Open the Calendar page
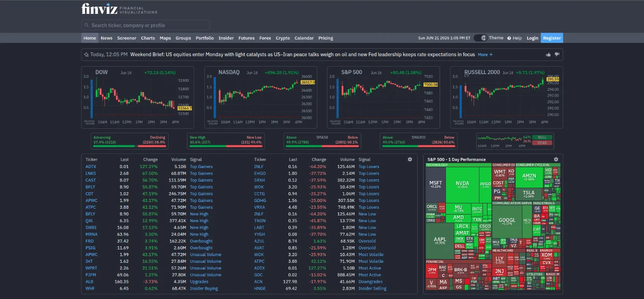 (304, 38)
